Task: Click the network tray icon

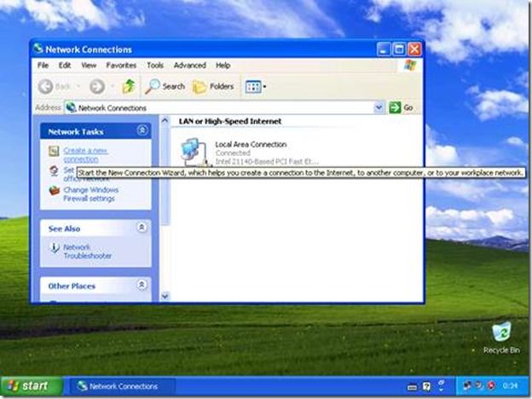Action: [x=467, y=385]
